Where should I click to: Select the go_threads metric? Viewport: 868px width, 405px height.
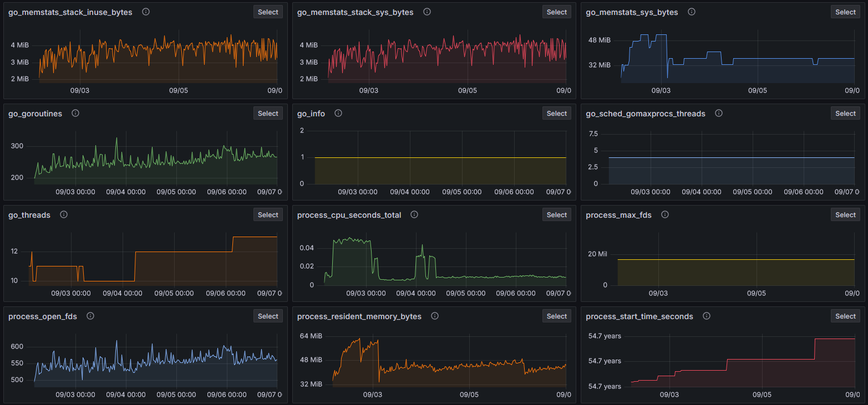coord(268,214)
